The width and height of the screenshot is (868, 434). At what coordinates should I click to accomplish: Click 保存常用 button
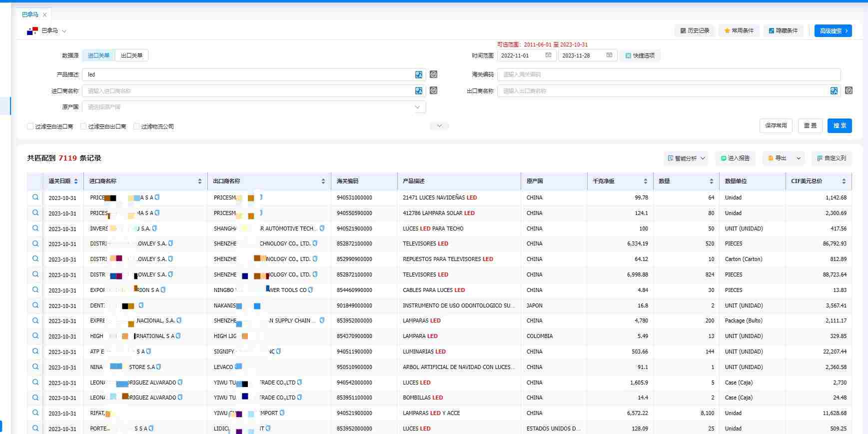[776, 125]
